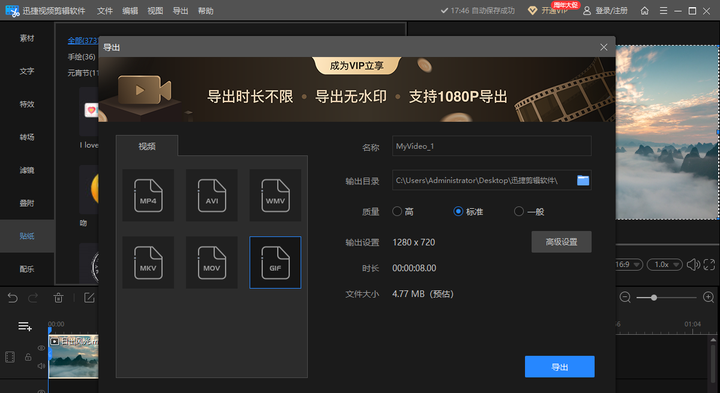Delete clip with trash icon
This screenshot has width=720, height=393.
(58, 298)
